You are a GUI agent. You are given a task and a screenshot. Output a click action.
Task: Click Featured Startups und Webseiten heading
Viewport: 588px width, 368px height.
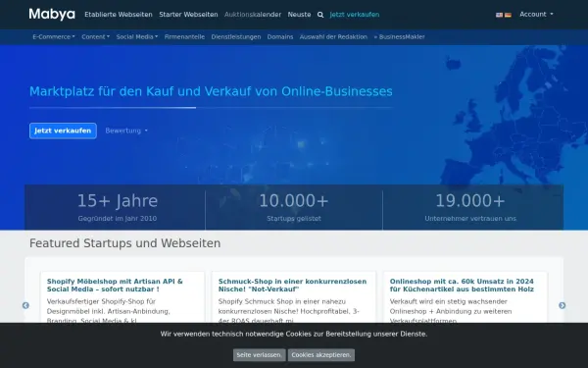point(124,243)
